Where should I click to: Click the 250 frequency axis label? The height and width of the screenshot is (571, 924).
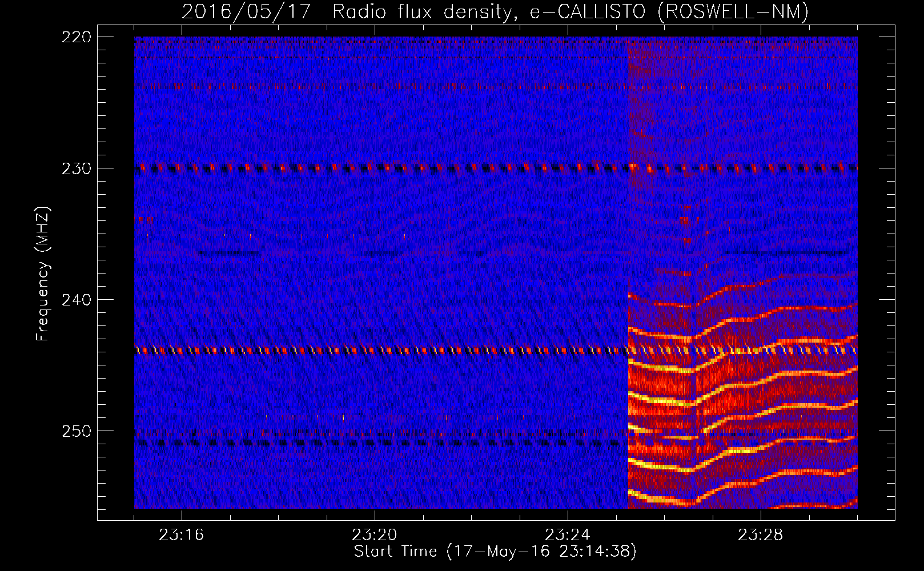77,431
